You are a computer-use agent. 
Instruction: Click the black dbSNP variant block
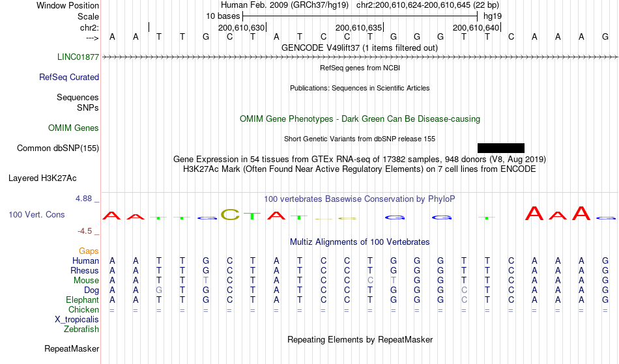click(x=501, y=148)
